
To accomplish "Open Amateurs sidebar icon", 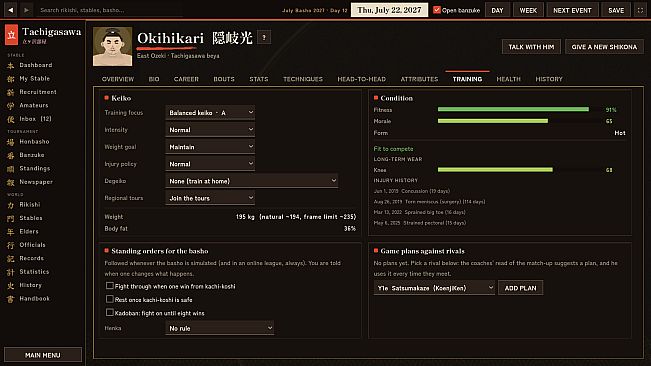I will tap(10, 105).
